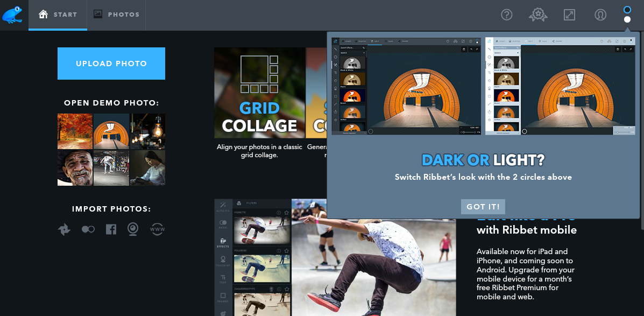Enter fullscreen using the expand arrows icon
The height and width of the screenshot is (316, 644).
[569, 15]
